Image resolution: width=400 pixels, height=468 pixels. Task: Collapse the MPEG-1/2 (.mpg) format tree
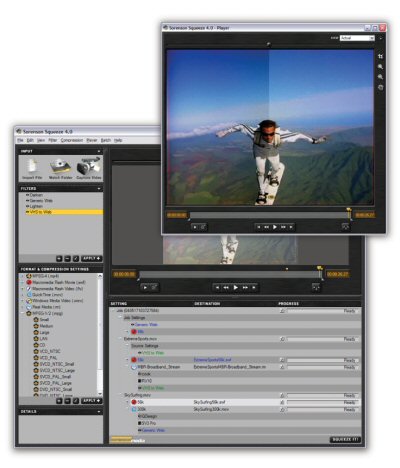pyautogui.click(x=22, y=313)
